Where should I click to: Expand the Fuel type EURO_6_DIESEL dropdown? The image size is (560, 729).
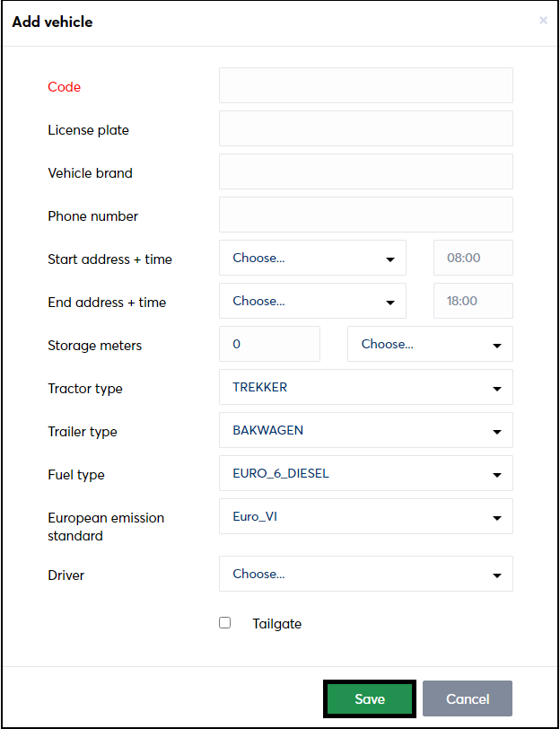pyautogui.click(x=366, y=473)
